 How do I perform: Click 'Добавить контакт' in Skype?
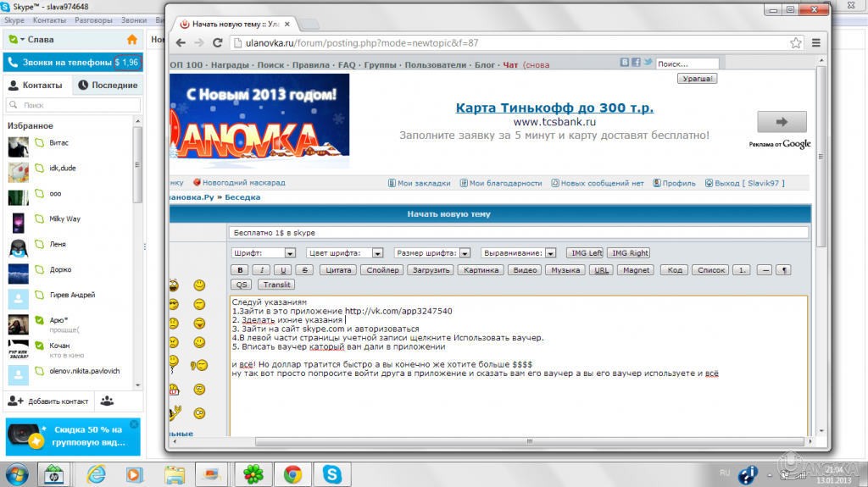pos(48,401)
